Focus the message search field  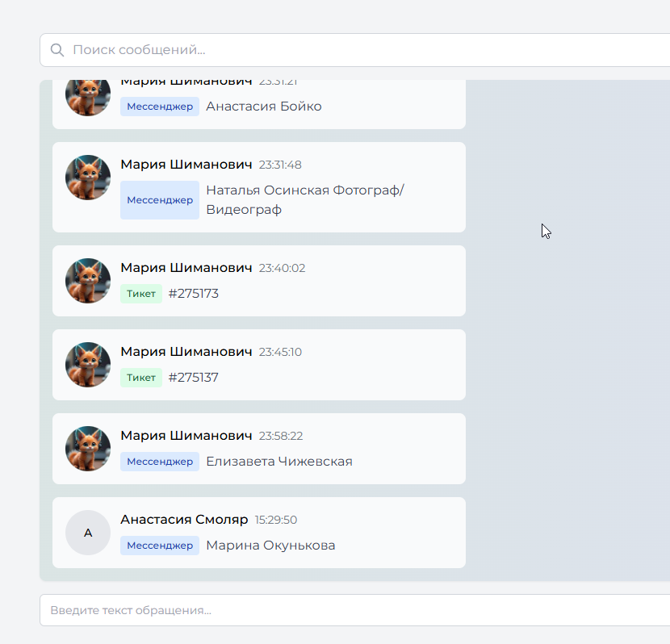[354, 50]
